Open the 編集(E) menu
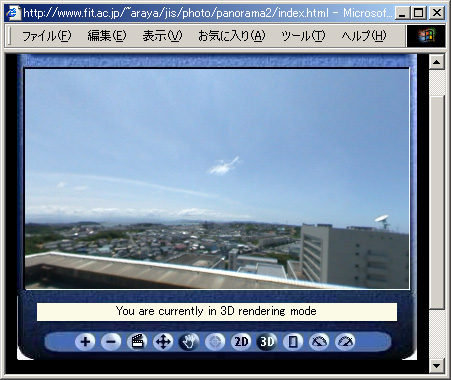This screenshot has width=451, height=380. [x=107, y=36]
